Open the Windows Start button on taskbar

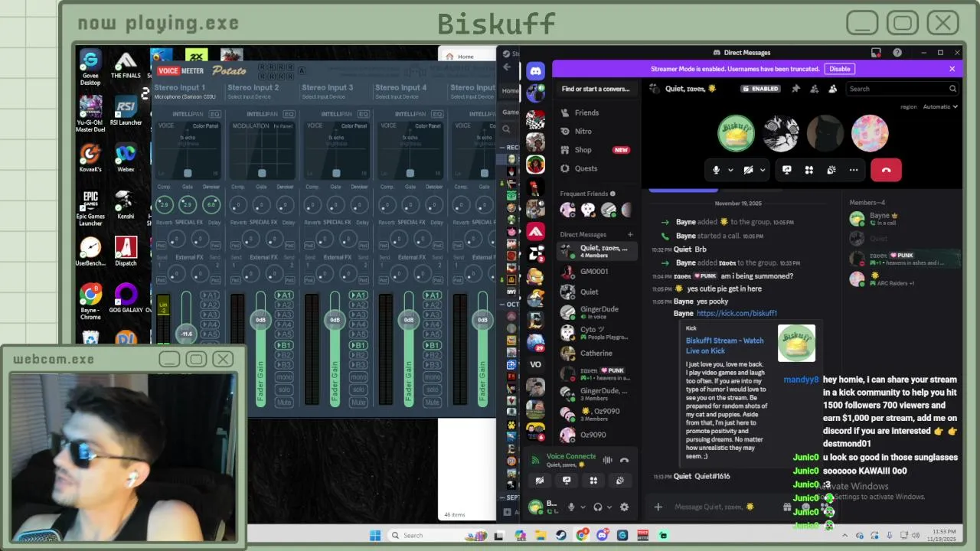tap(374, 535)
